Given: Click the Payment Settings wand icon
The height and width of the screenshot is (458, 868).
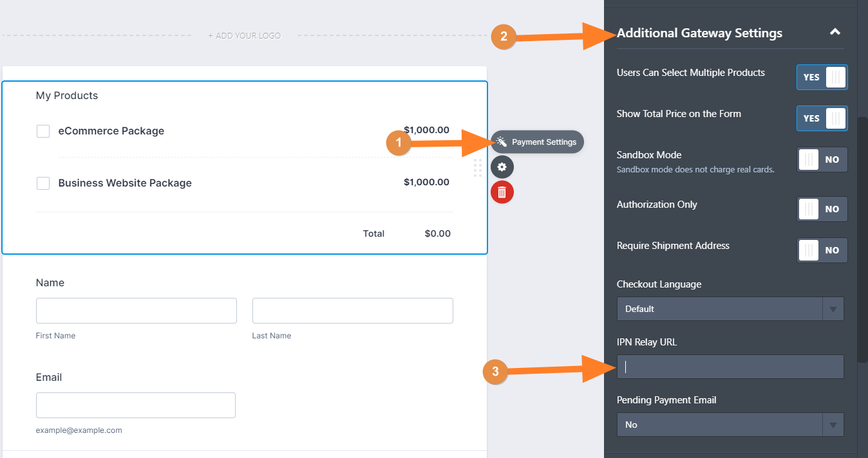Looking at the screenshot, I should tap(502, 142).
